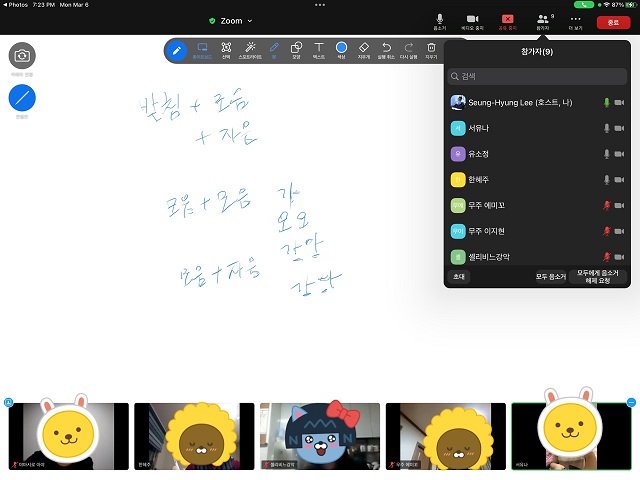Select participant 서유나 in the list

537,128
